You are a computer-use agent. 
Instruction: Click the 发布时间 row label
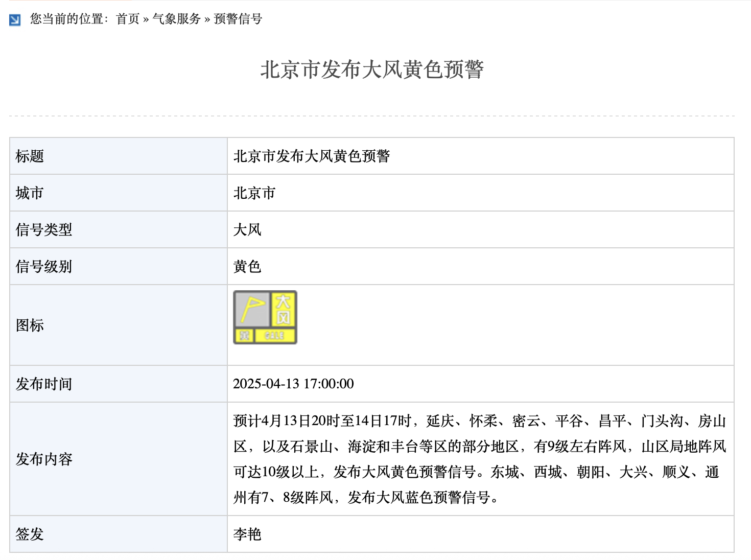click(x=44, y=384)
